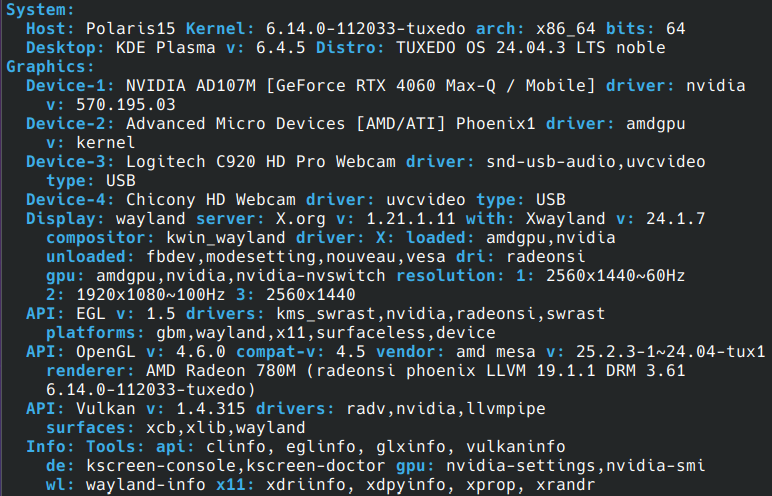772x496 pixels.
Task: Click resolution '2560x1440~60Hz'
Action: coord(615,275)
